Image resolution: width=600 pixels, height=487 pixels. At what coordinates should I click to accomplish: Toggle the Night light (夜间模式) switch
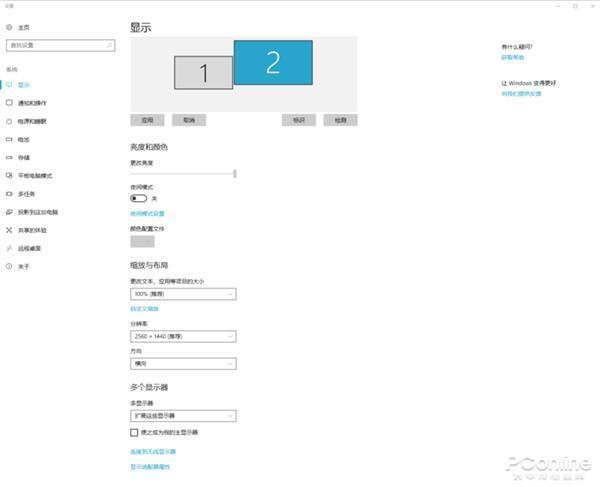click(139, 198)
